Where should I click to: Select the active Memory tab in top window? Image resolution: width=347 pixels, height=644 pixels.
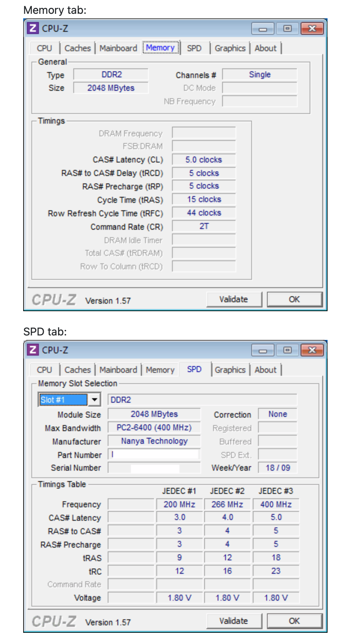click(161, 48)
